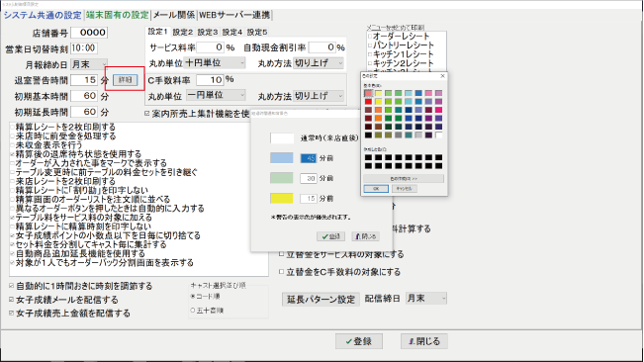Check パントリーレシート in the print list
Screen dimensions: 644x362
click(x=370, y=45)
